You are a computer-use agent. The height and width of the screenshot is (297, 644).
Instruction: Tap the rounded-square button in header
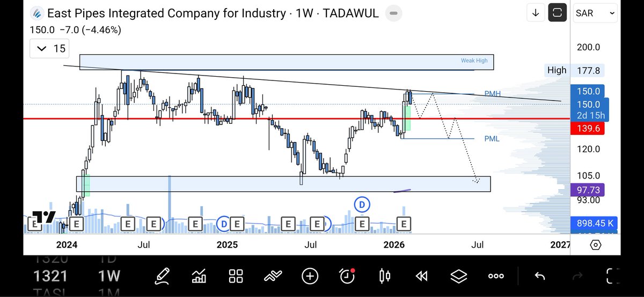pos(557,13)
